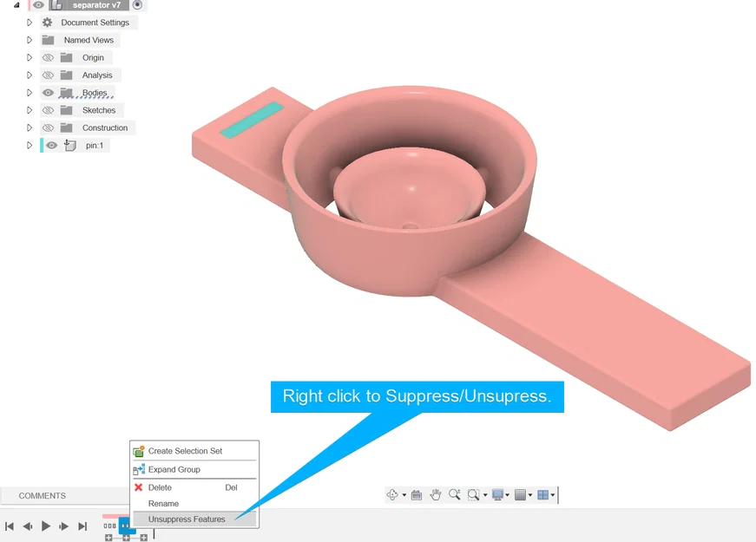Select the Zoom magnifier tool
The height and width of the screenshot is (542, 756).
coord(454,495)
